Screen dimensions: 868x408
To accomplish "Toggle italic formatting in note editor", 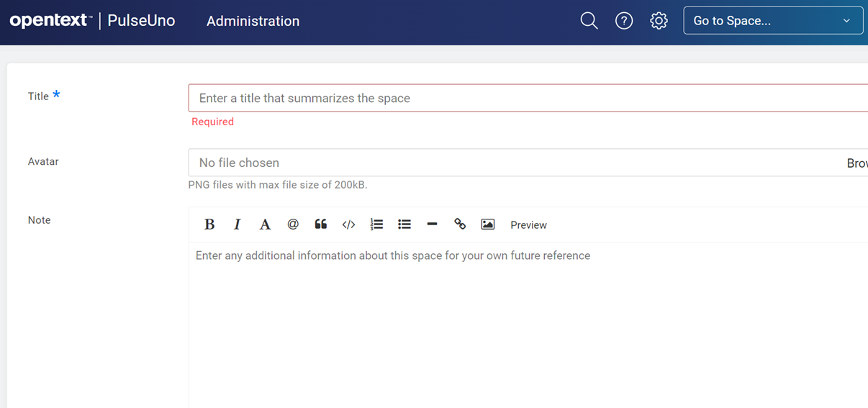I will pyautogui.click(x=237, y=225).
